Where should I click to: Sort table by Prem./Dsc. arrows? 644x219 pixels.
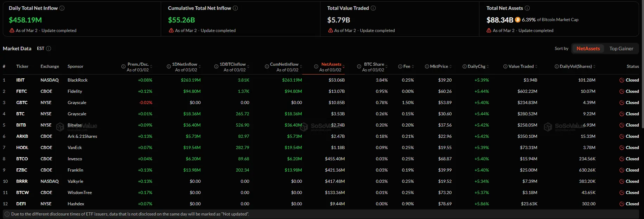pyautogui.click(x=152, y=66)
